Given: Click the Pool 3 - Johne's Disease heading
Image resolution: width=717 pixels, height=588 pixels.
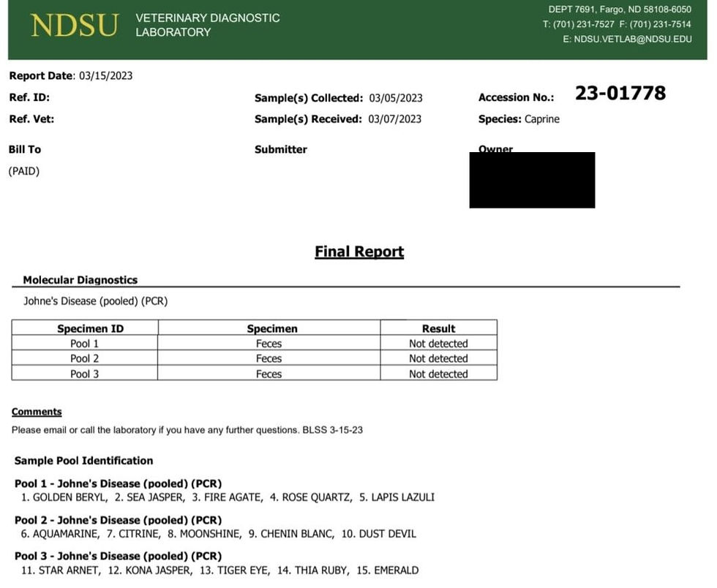Looking at the screenshot, I should pyautogui.click(x=118, y=556).
